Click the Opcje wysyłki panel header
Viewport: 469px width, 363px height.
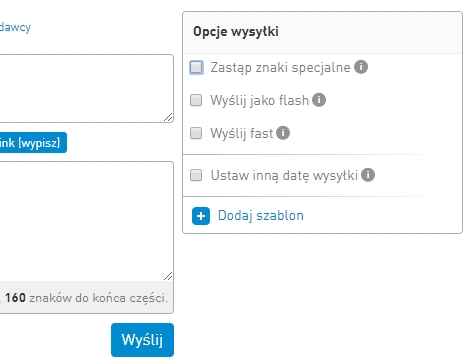(x=322, y=32)
